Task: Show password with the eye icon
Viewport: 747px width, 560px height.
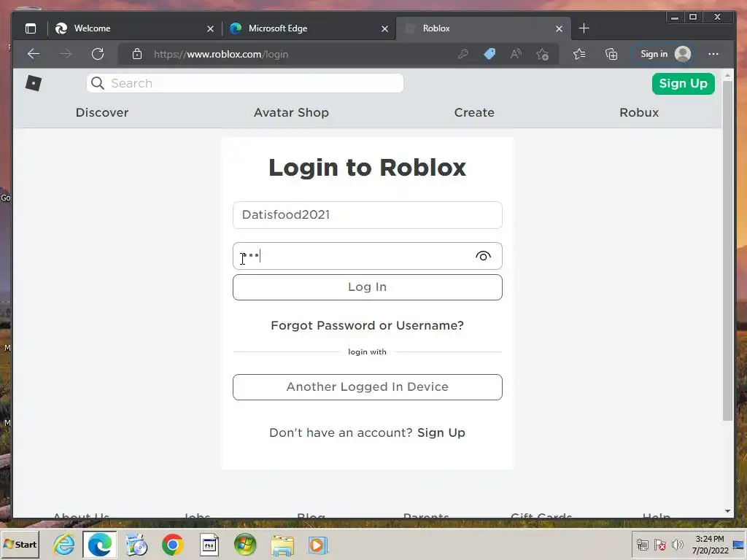Action: pyautogui.click(x=483, y=256)
